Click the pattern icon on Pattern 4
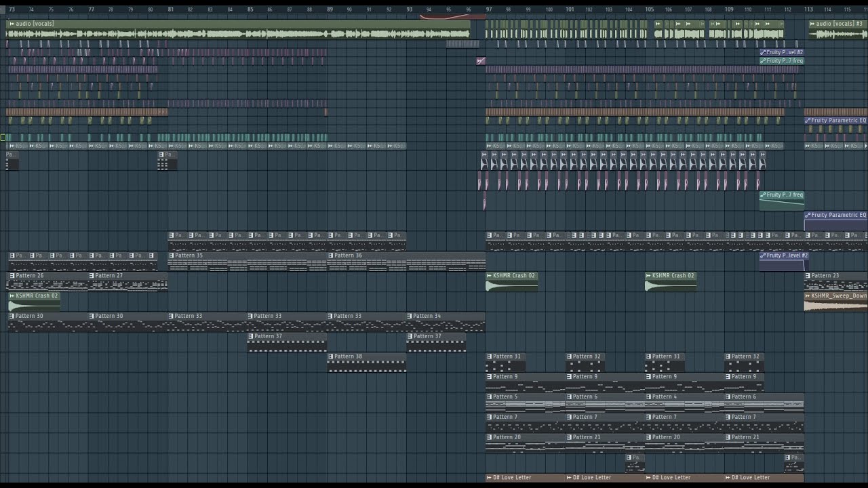The image size is (868, 488). click(x=649, y=396)
